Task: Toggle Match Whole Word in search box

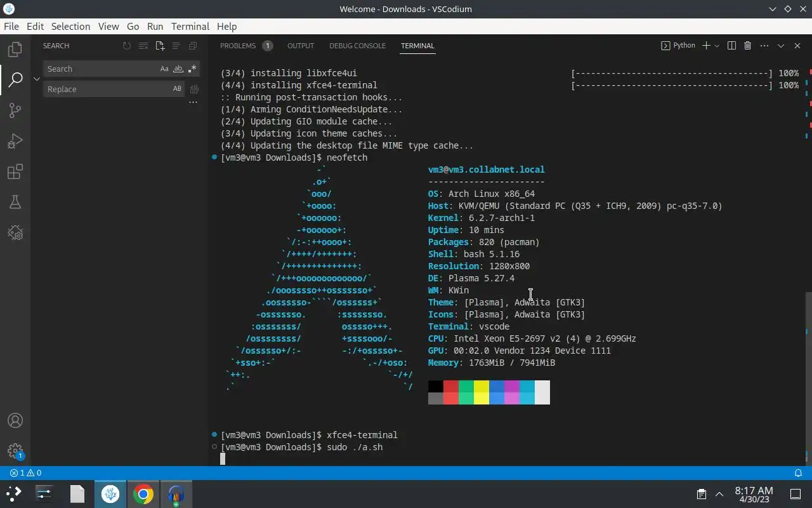Action: pyautogui.click(x=178, y=69)
